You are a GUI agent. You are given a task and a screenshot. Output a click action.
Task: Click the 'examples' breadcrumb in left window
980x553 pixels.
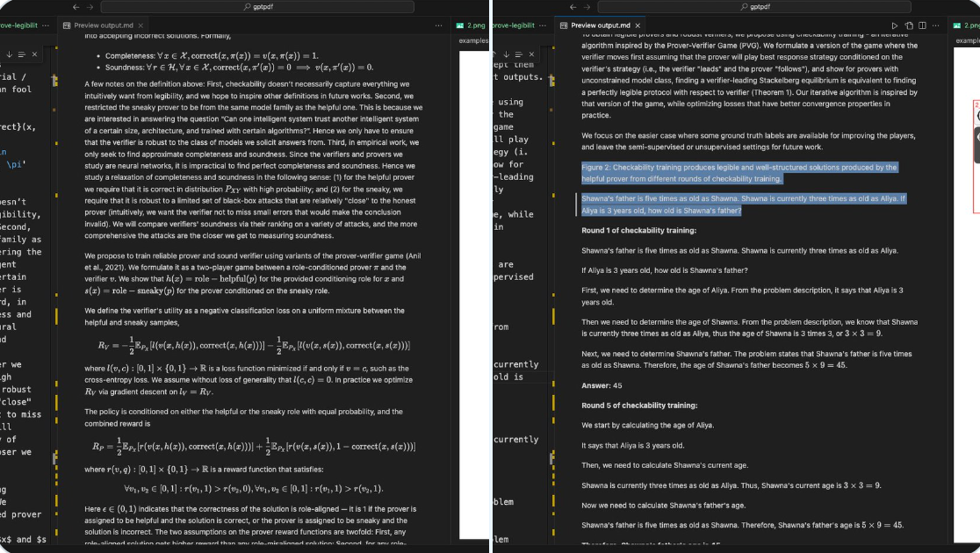[x=473, y=40]
